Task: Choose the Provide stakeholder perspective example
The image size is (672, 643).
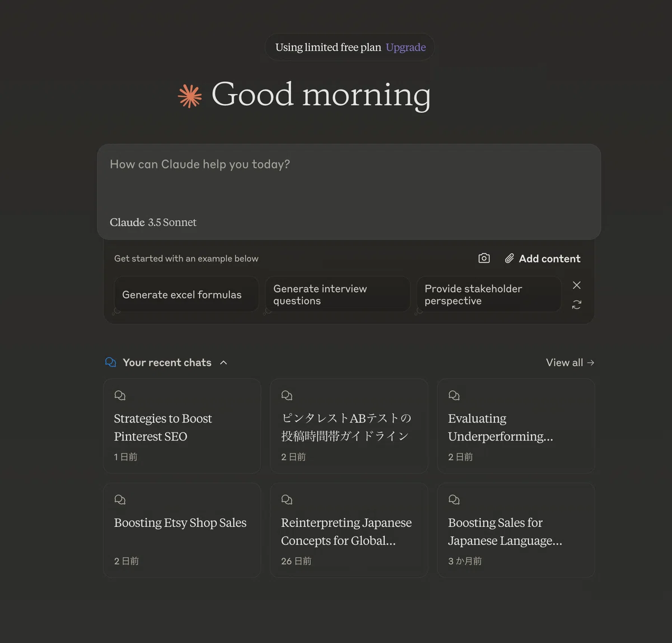Action: 489,294
